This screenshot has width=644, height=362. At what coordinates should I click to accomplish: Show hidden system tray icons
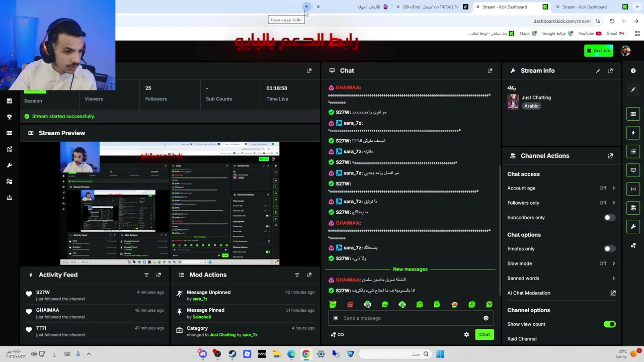pyautogui.click(x=89, y=354)
